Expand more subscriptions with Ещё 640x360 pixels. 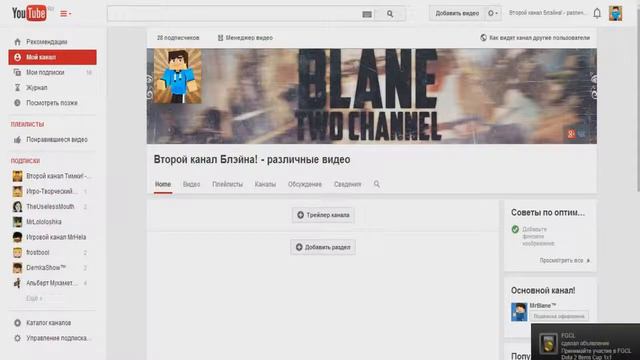click(x=34, y=298)
